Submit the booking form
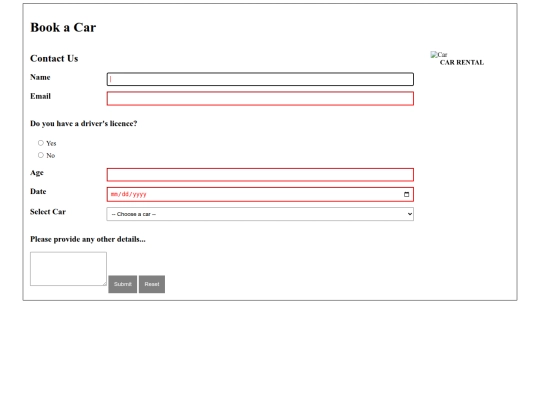The height and width of the screenshot is (405, 540). 123,284
